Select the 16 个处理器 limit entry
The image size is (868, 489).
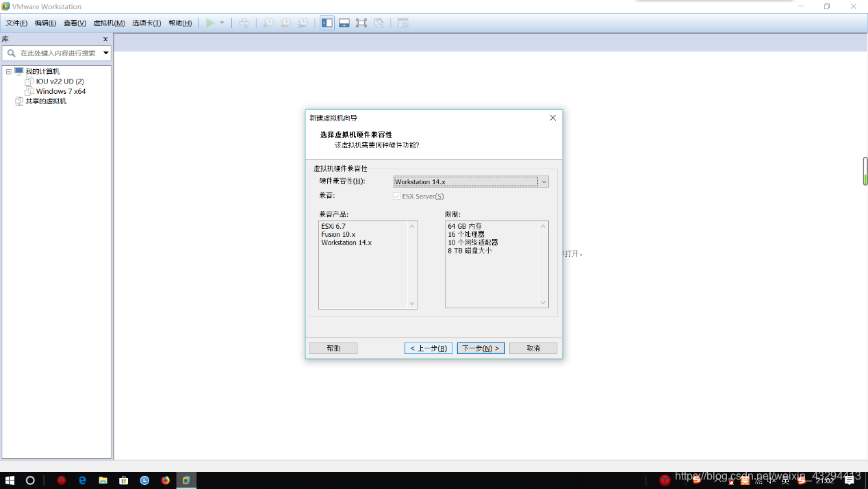click(x=466, y=234)
